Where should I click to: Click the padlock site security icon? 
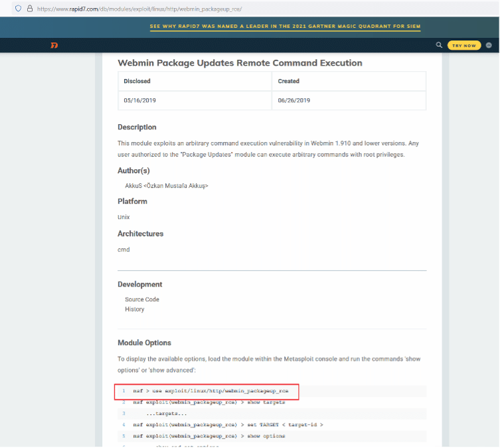pos(30,9)
